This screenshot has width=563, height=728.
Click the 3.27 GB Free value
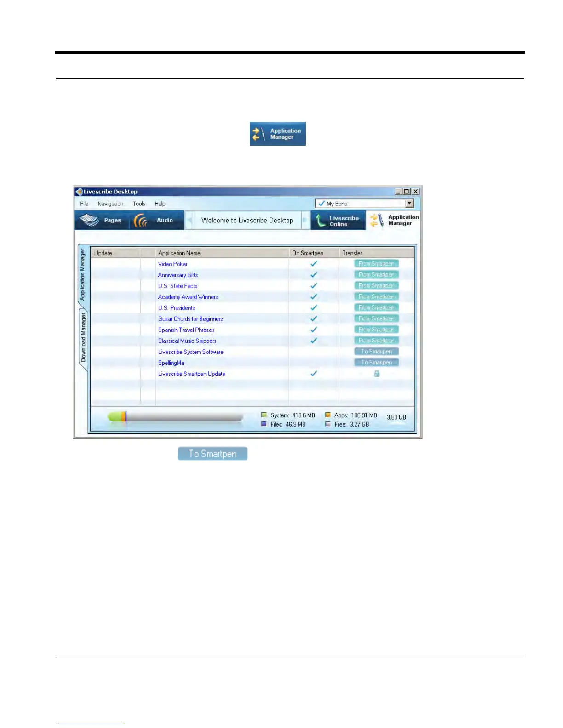click(359, 424)
